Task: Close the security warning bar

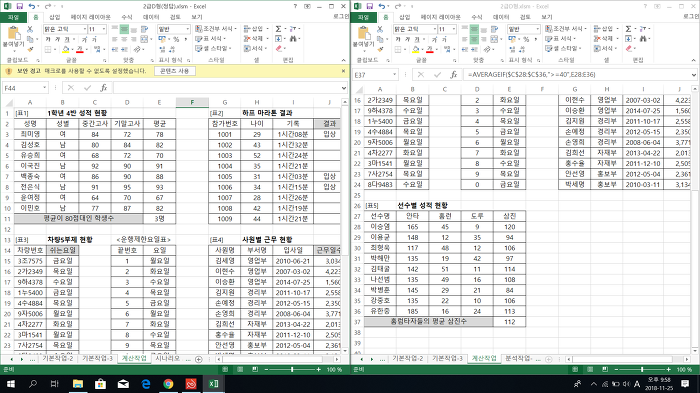Action: coord(343,71)
